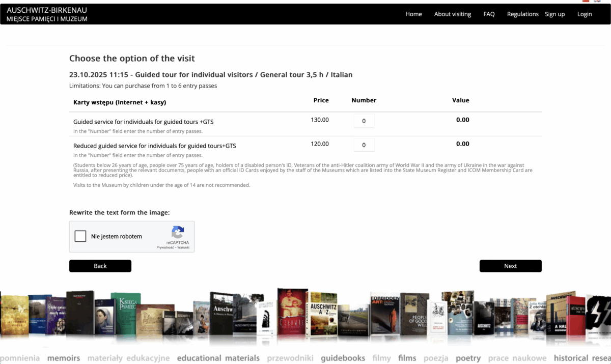Image resolution: width=611 pixels, height=364 pixels.
Task: Click the reCAPTCHA logo icon
Action: tap(177, 232)
